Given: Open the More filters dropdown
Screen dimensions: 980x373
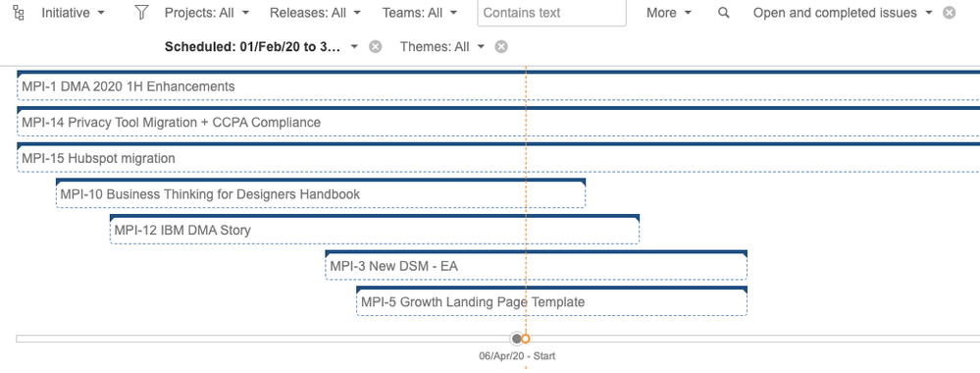Looking at the screenshot, I should tap(669, 13).
